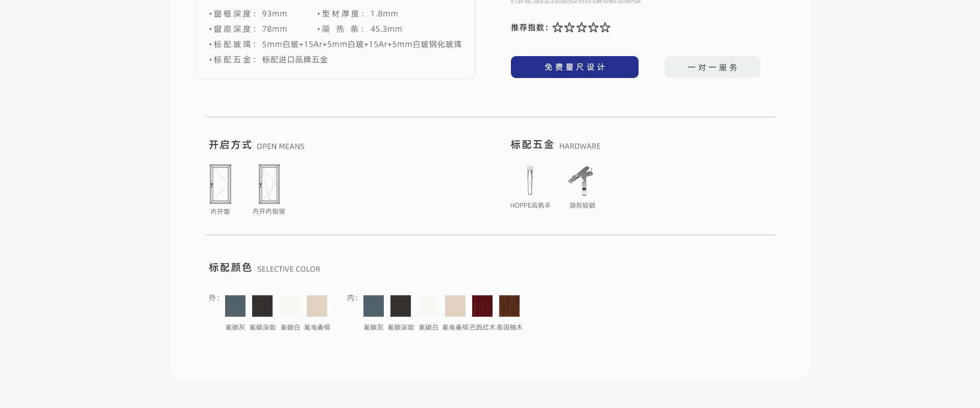This screenshot has height=408, width=980.
Task: Select the 内开内倒窗 window icon
Action: coord(269,184)
